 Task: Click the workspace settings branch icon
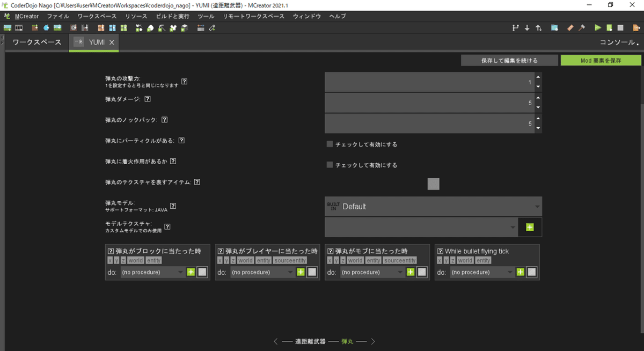(x=514, y=27)
